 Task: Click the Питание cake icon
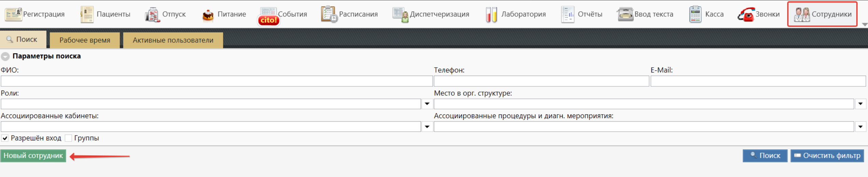(x=208, y=15)
